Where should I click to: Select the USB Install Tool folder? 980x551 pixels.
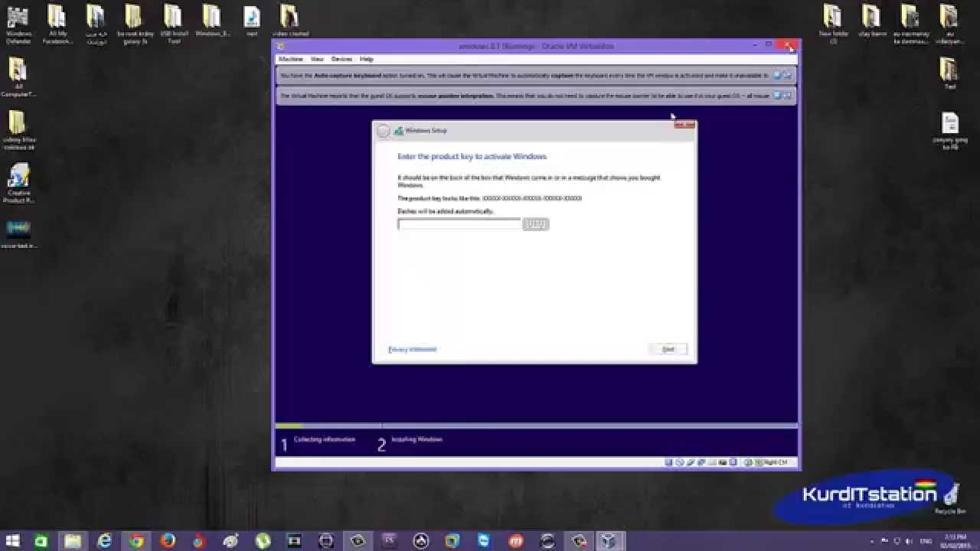tap(174, 25)
